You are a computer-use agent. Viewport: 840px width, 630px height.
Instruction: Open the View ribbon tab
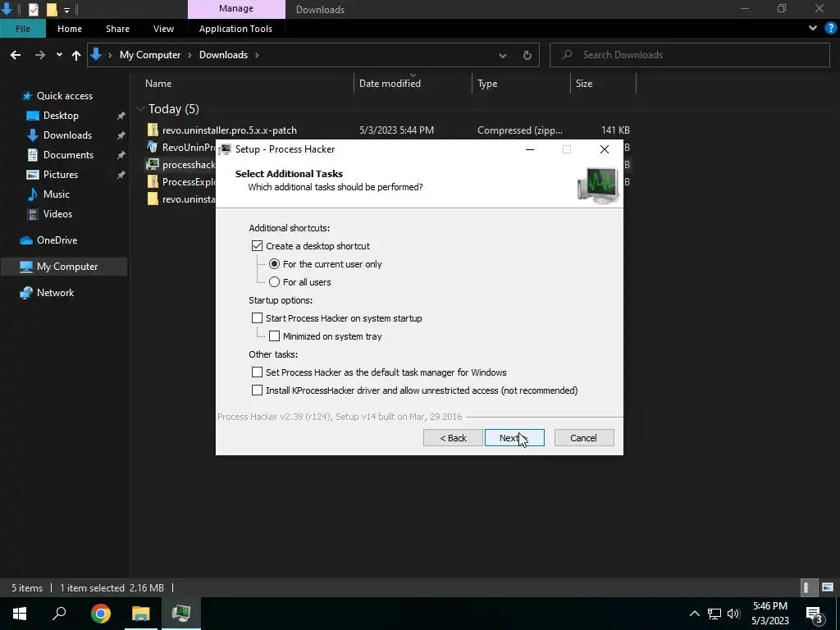163,29
